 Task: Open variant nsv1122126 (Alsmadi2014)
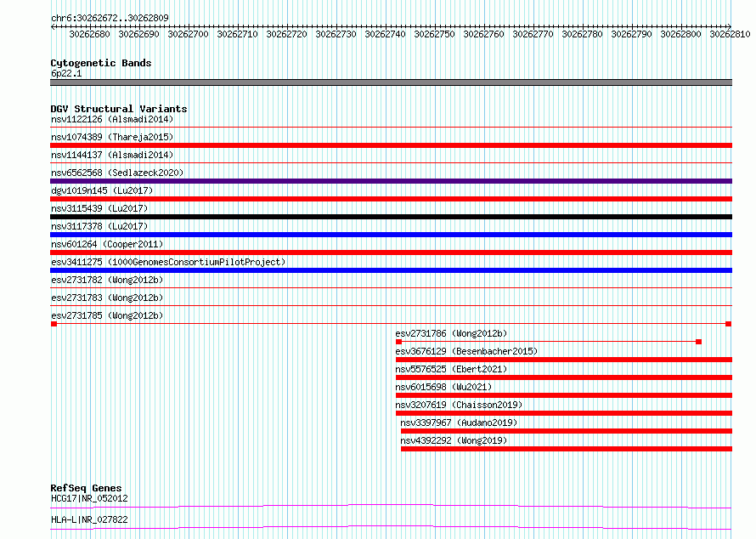[112, 119]
